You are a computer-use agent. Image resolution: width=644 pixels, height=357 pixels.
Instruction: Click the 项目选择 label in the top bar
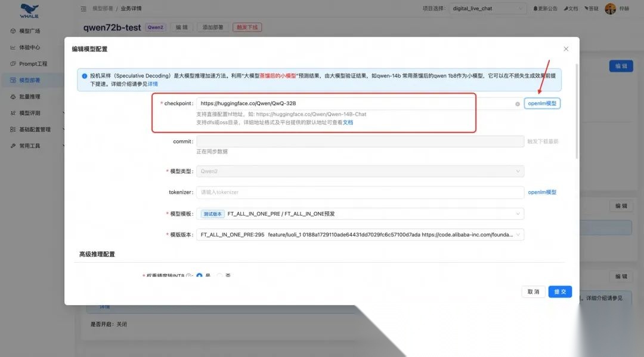click(x=434, y=8)
